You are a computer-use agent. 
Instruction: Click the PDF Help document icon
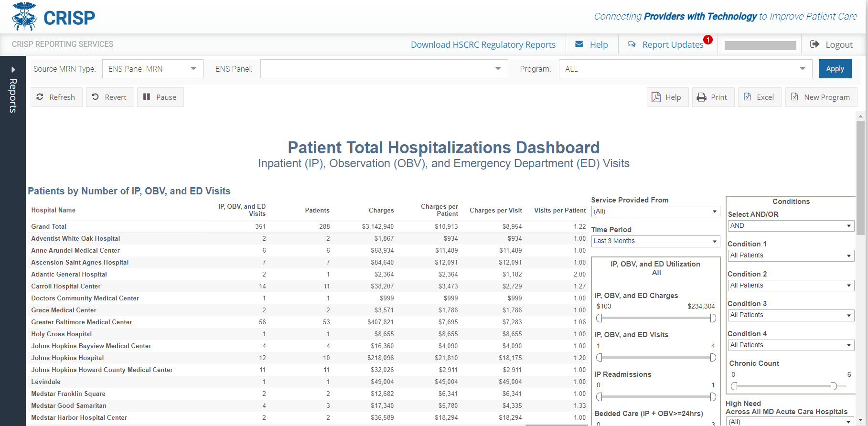pos(656,97)
